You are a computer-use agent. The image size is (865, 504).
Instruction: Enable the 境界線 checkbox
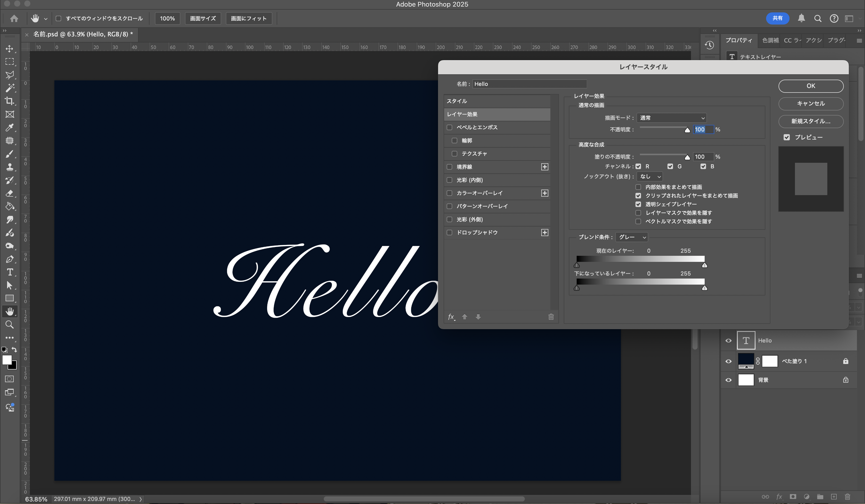pyautogui.click(x=449, y=167)
